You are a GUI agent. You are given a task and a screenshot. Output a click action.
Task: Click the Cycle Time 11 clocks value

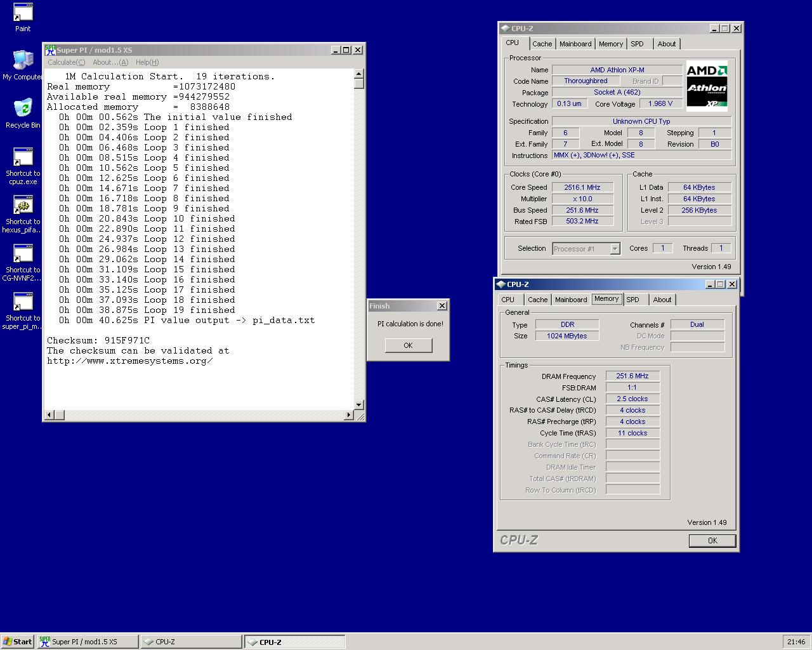(632, 433)
